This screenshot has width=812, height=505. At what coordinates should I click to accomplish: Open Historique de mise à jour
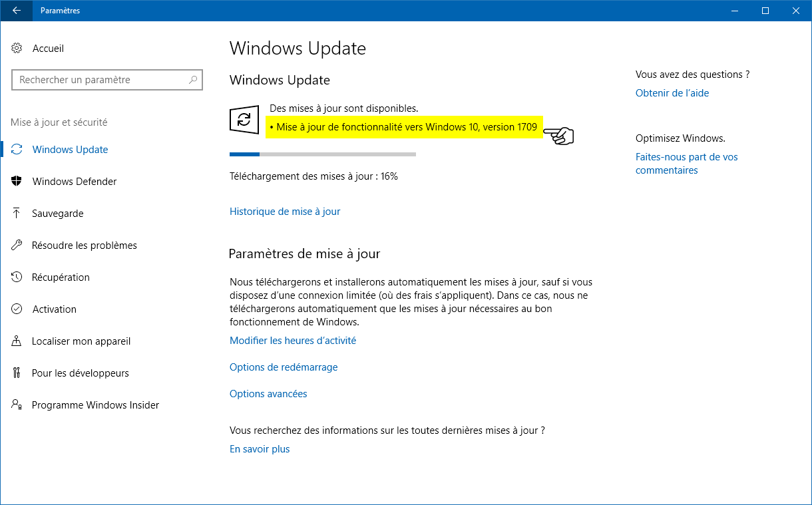coord(285,212)
